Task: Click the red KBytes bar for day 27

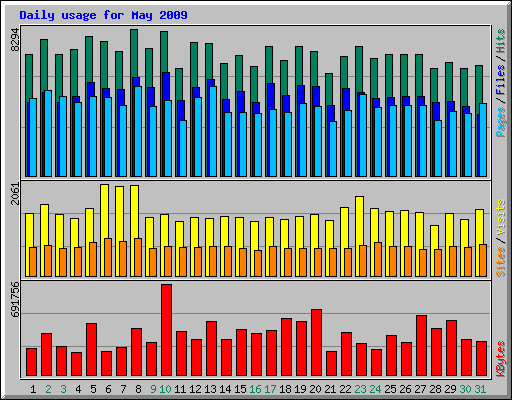Action: [422, 346]
